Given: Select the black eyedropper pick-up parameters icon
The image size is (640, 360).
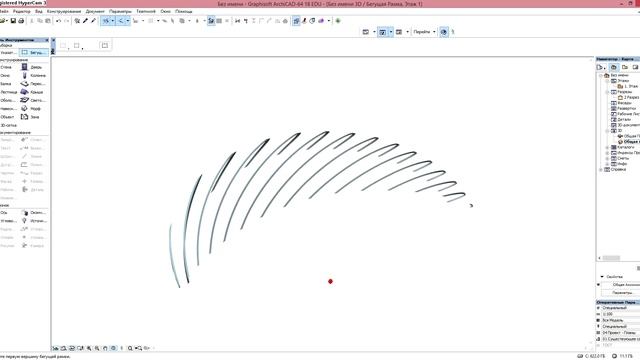Looking at the screenshot, I should click(x=85, y=21).
